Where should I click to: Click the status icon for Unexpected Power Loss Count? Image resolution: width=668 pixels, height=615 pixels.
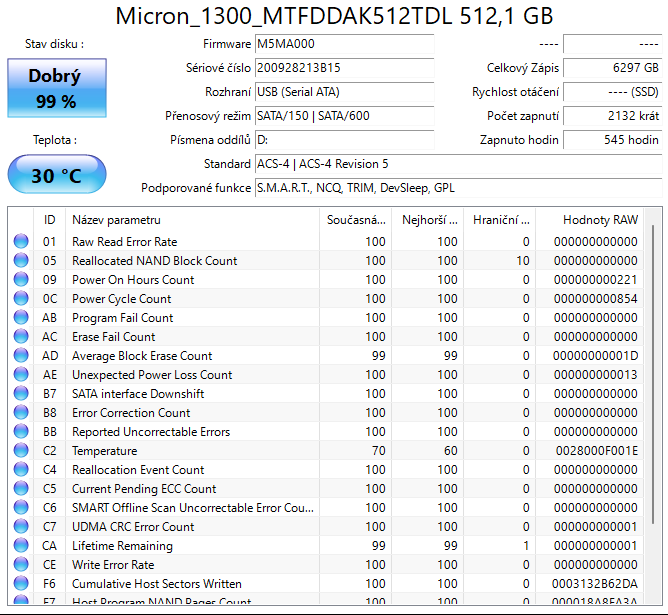click(21, 374)
